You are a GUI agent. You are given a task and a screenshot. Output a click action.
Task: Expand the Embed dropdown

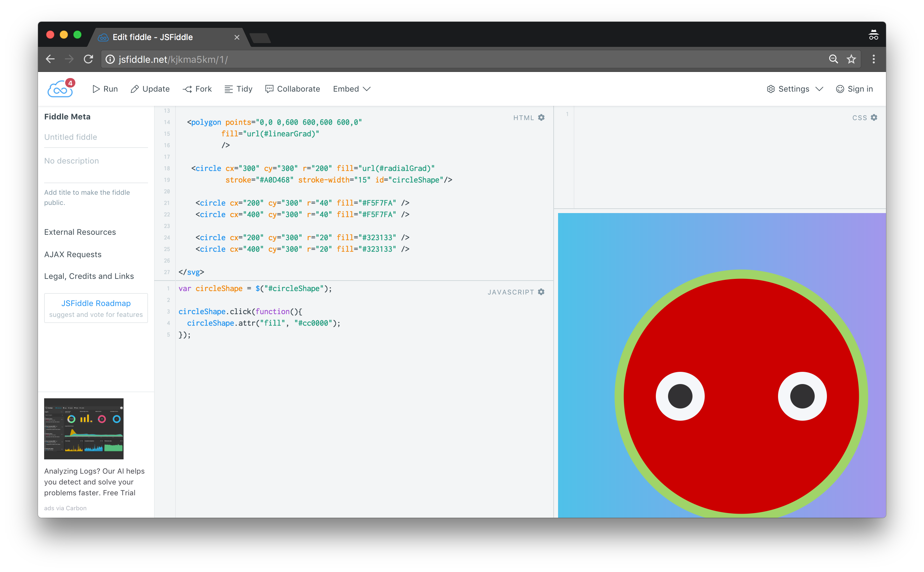(351, 89)
